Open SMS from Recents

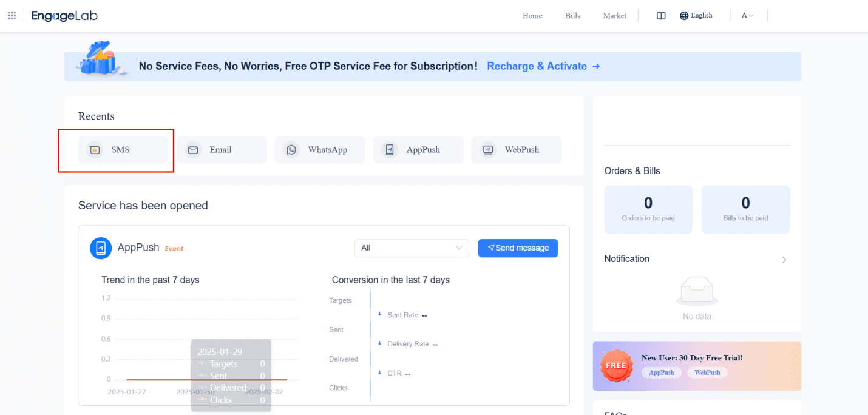(123, 150)
